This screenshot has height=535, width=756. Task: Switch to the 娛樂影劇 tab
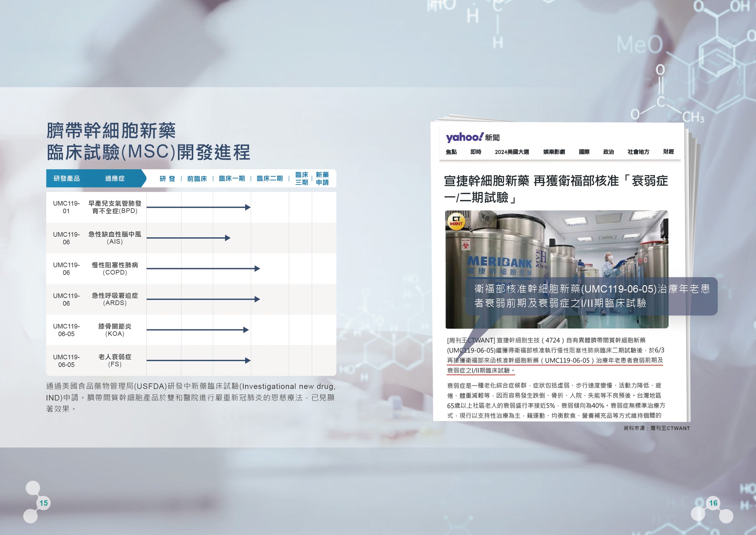coord(554,152)
